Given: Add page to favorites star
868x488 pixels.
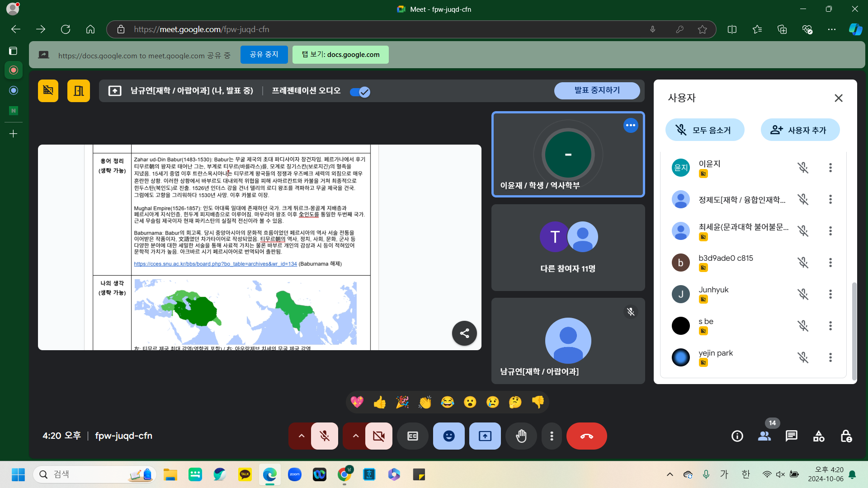Looking at the screenshot, I should [x=702, y=29].
